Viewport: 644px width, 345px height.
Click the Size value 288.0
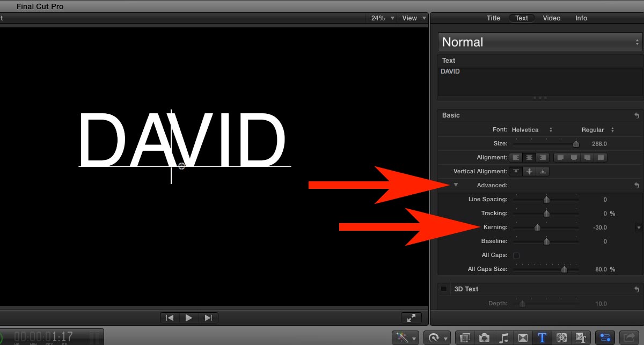tap(599, 144)
